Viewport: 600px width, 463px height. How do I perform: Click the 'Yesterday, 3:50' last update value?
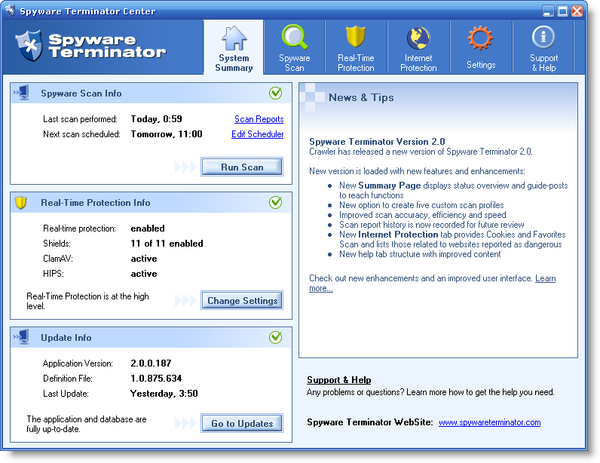[164, 393]
